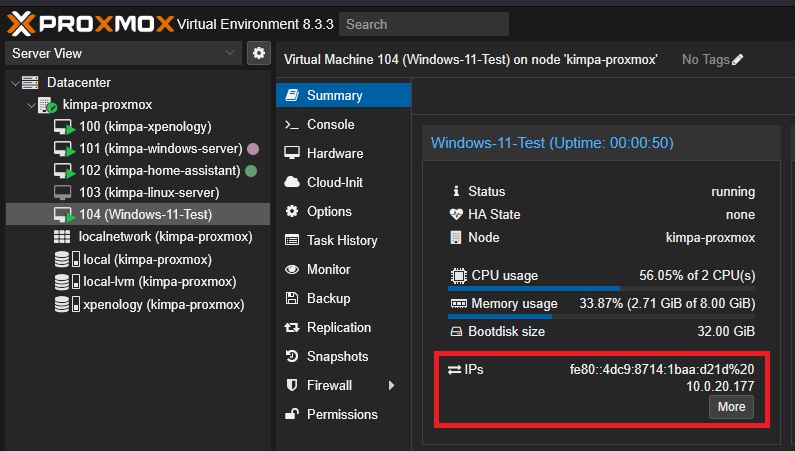Switch to the Hardware tab

(x=334, y=154)
